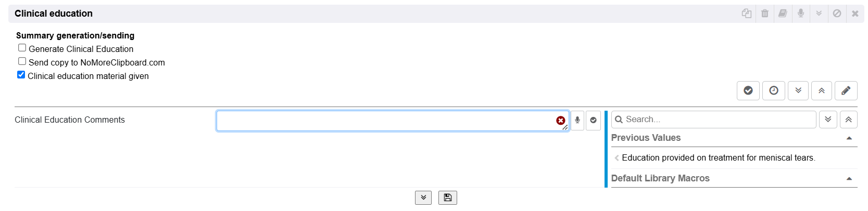
Task: Click the red clear icon in comments field
Action: 560,121
